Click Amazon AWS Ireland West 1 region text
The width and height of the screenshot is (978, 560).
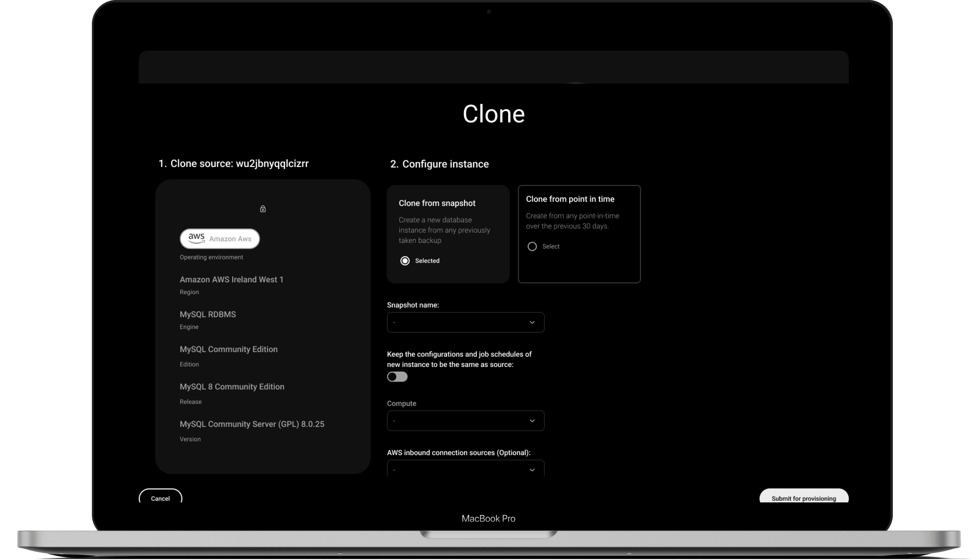pyautogui.click(x=231, y=280)
